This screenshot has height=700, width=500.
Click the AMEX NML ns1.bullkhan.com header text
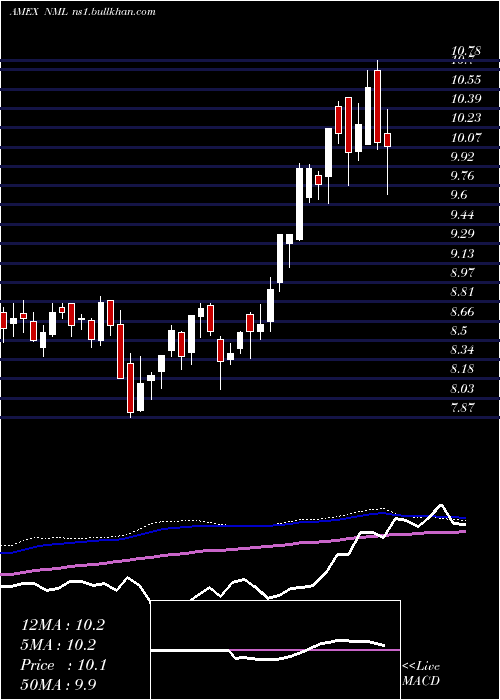click(83, 12)
